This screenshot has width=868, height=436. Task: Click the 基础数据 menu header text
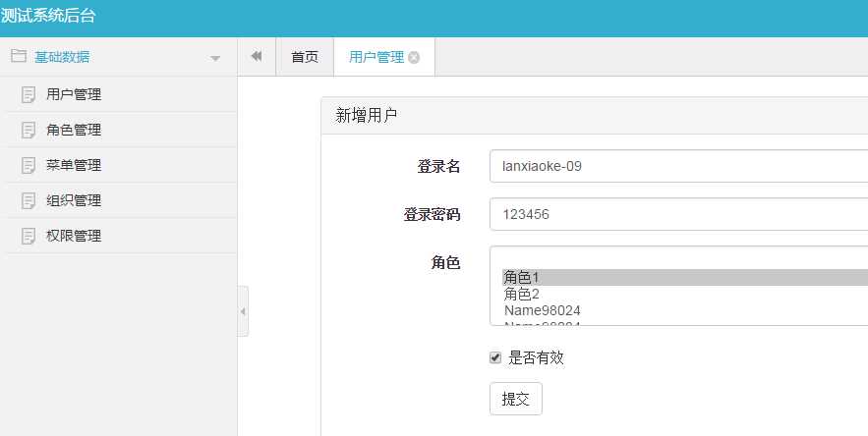62,57
